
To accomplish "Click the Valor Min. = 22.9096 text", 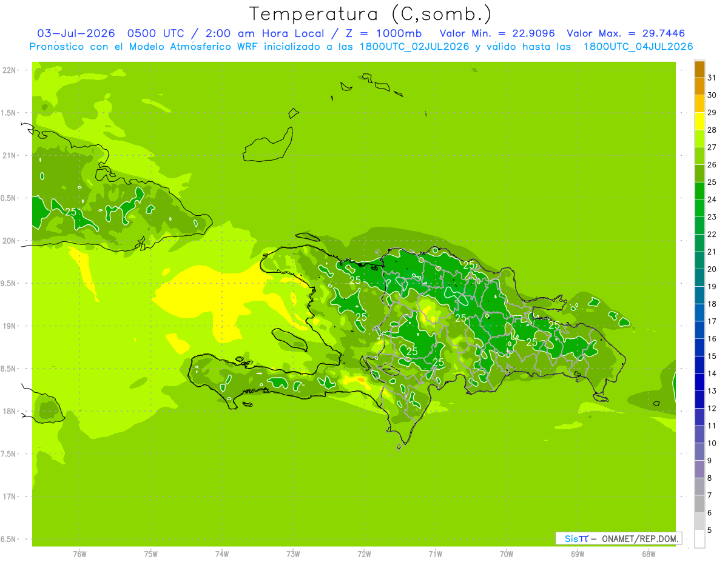I will (x=497, y=33).
